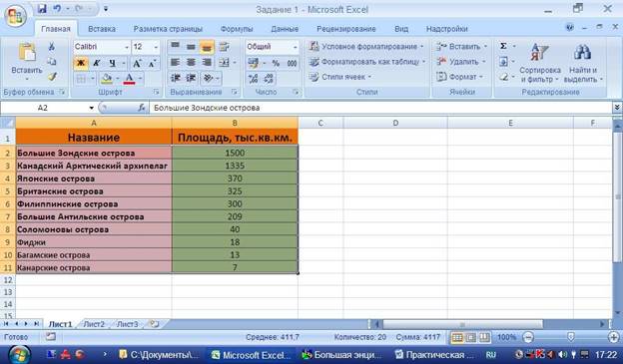
Task: Open the font size 12 dropdown
Action: click(156, 47)
